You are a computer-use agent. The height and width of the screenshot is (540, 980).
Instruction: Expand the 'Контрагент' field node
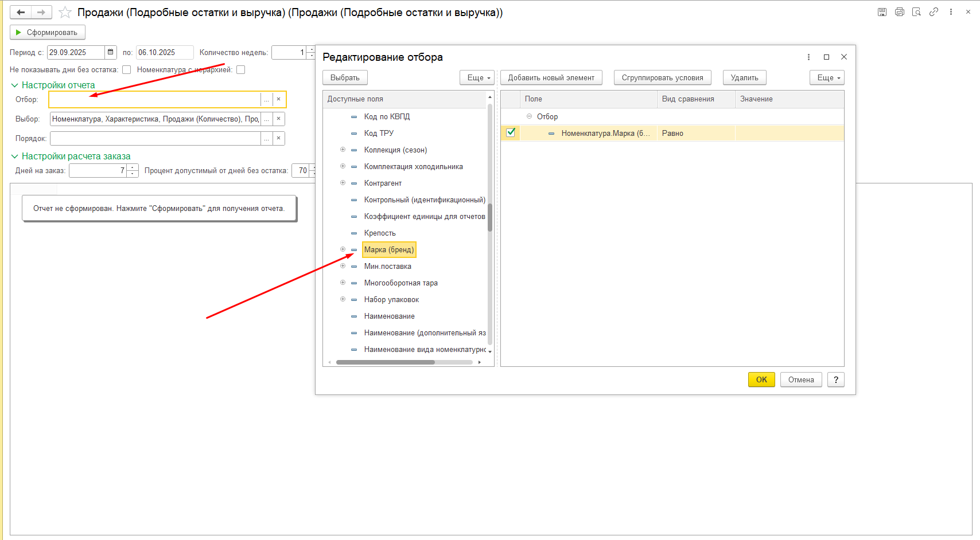point(343,183)
